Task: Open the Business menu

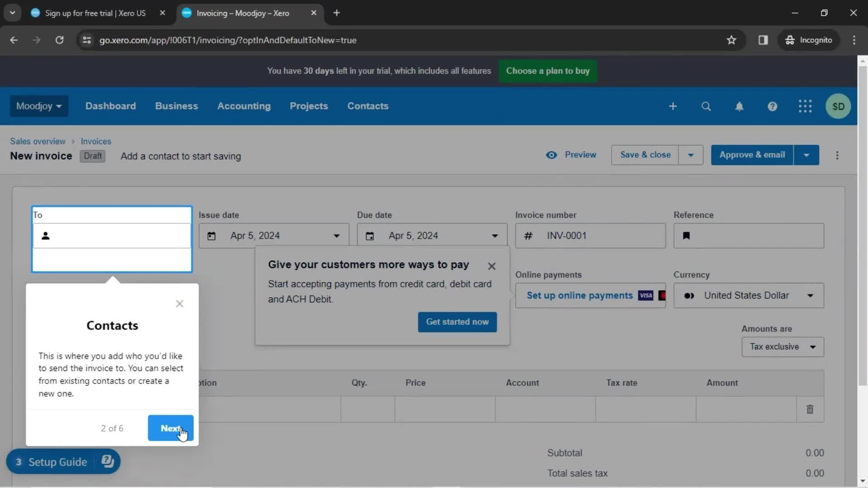Action: coord(176,106)
